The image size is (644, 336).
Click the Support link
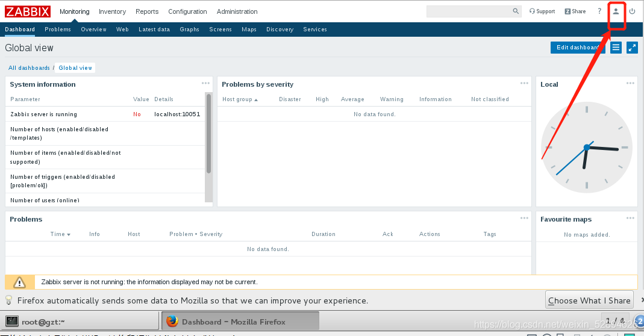542,11
